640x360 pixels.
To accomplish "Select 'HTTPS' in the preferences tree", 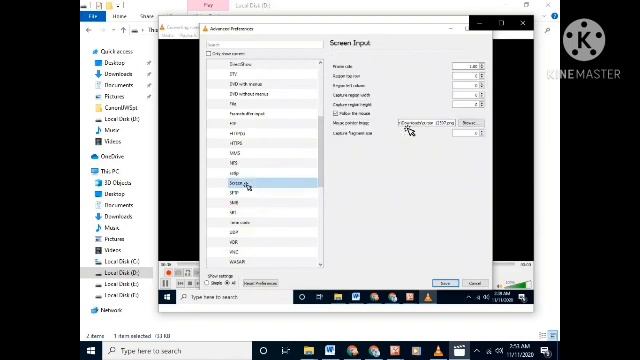I will (236, 143).
